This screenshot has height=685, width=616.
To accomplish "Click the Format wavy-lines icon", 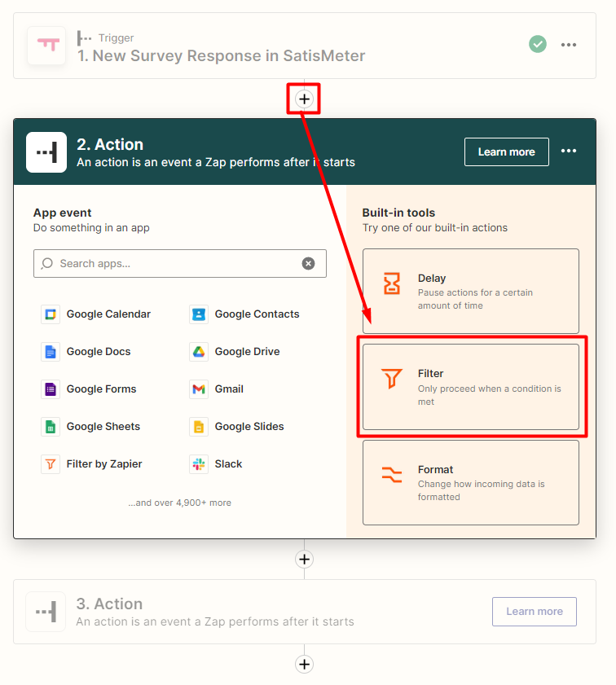I will click(x=391, y=474).
